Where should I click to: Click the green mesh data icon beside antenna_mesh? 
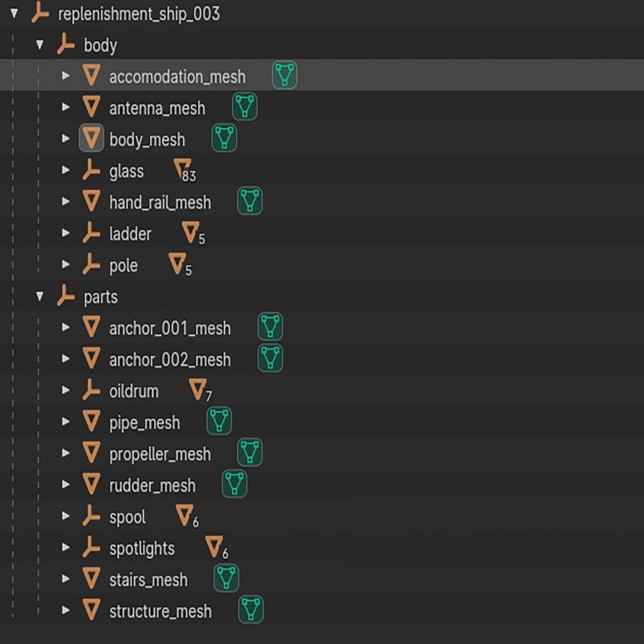245,106
